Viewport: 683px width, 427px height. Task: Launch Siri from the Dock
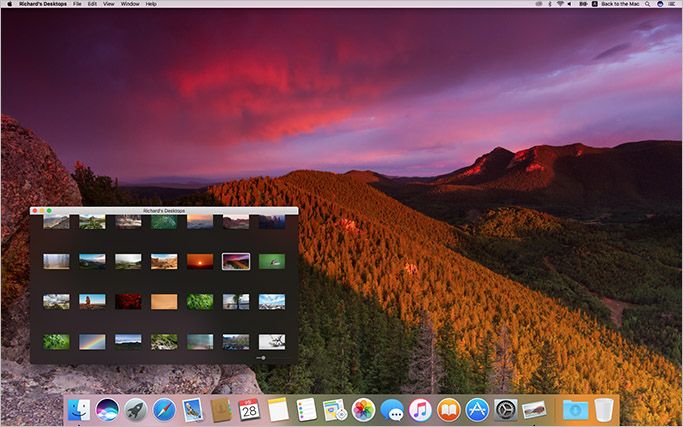(x=107, y=410)
